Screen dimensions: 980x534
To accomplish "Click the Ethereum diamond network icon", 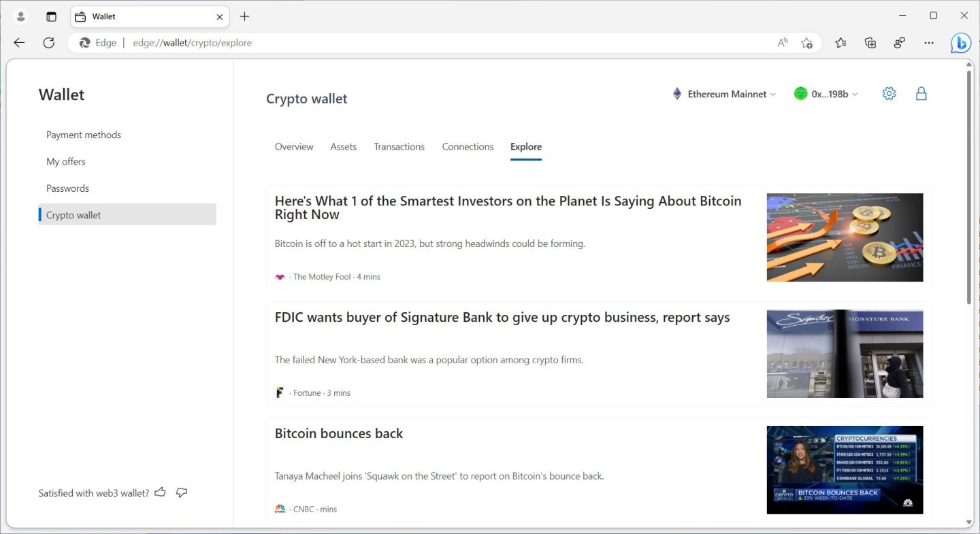I will click(676, 93).
